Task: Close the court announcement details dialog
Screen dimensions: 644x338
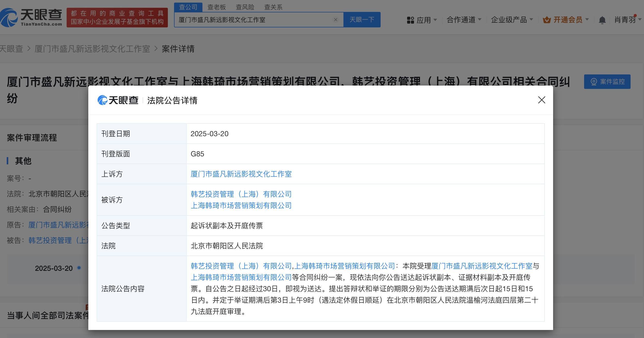Action: (x=541, y=100)
